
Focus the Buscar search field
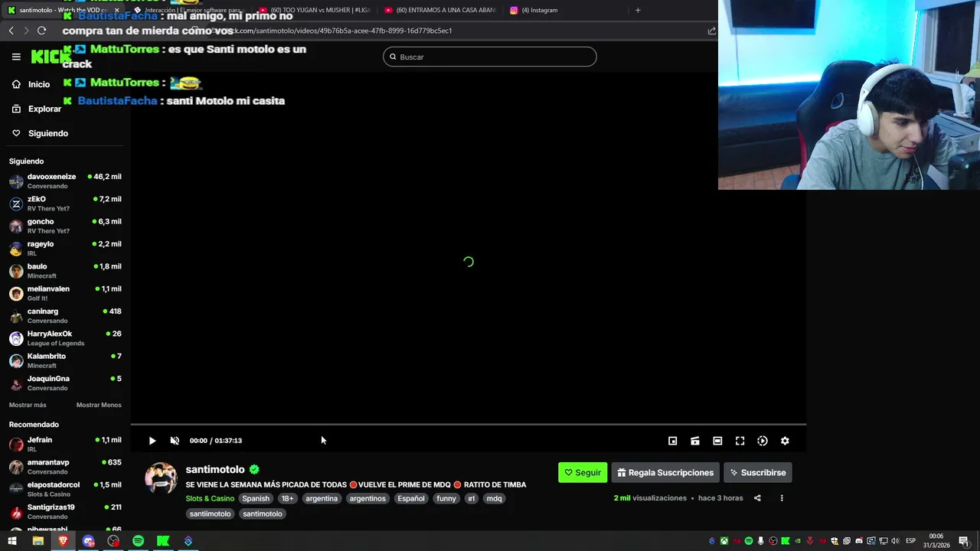tap(490, 57)
